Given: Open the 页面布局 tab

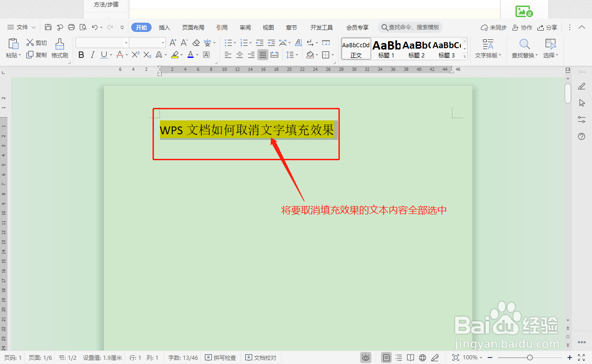Looking at the screenshot, I should click(193, 27).
